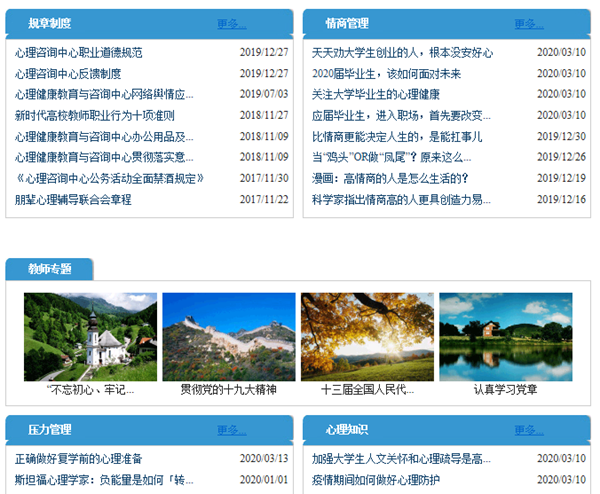Image resolution: width=600 pixels, height=494 pixels.
Task: Open the lake house reflection thumbnail
Action: pos(505,336)
